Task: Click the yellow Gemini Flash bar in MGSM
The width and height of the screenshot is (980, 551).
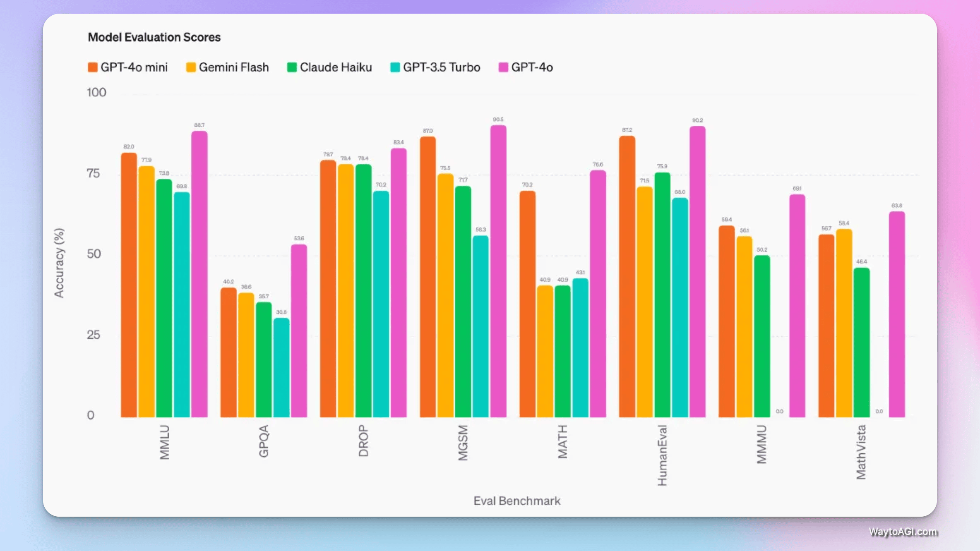Action: pos(445,296)
